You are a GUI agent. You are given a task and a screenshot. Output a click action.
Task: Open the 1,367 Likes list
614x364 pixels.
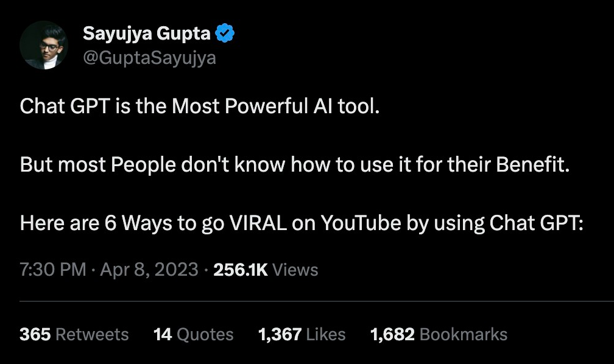(302, 334)
